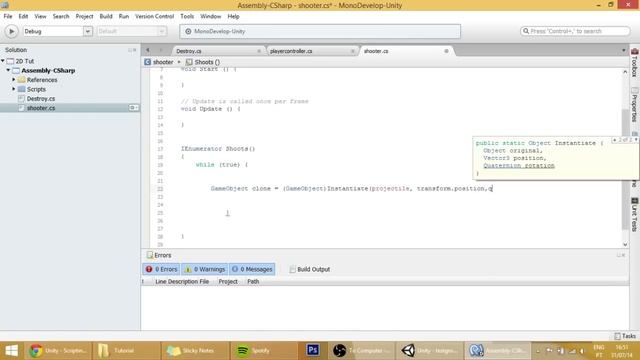Switch to the Destroy.cs tab

pos(216,51)
